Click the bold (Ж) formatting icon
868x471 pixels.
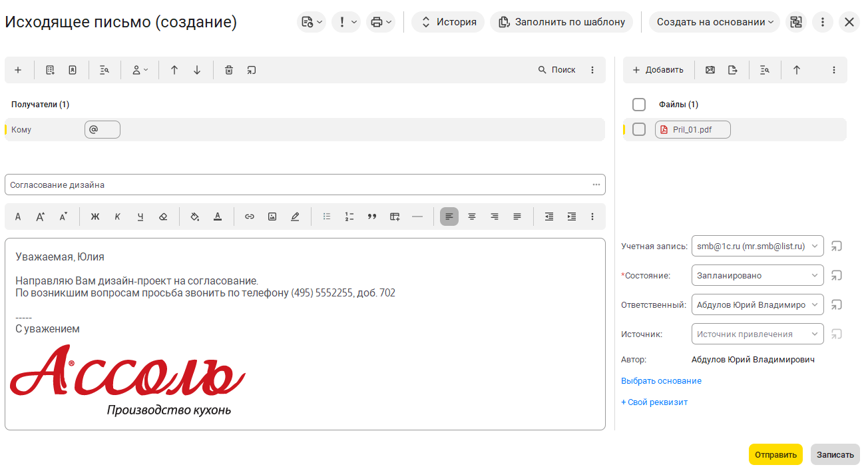point(95,217)
